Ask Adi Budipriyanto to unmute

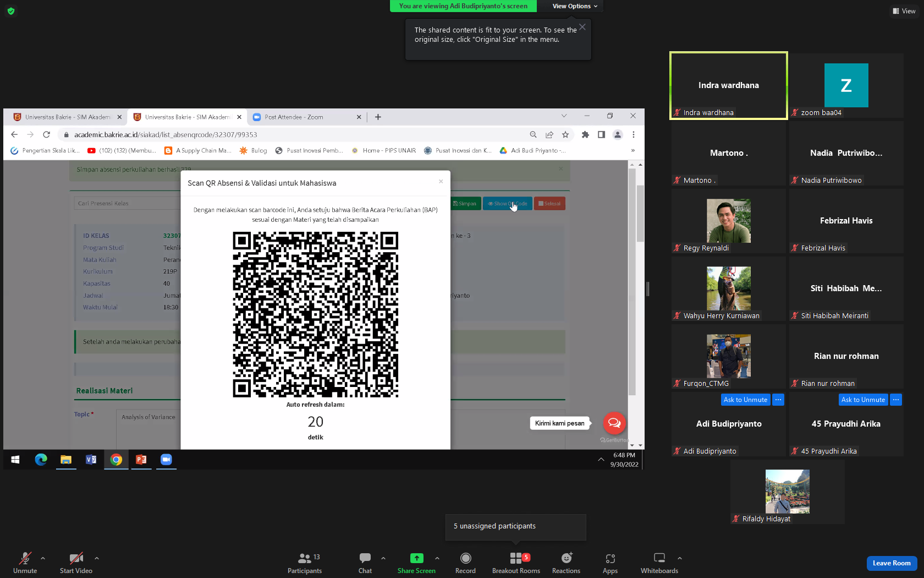(x=745, y=400)
